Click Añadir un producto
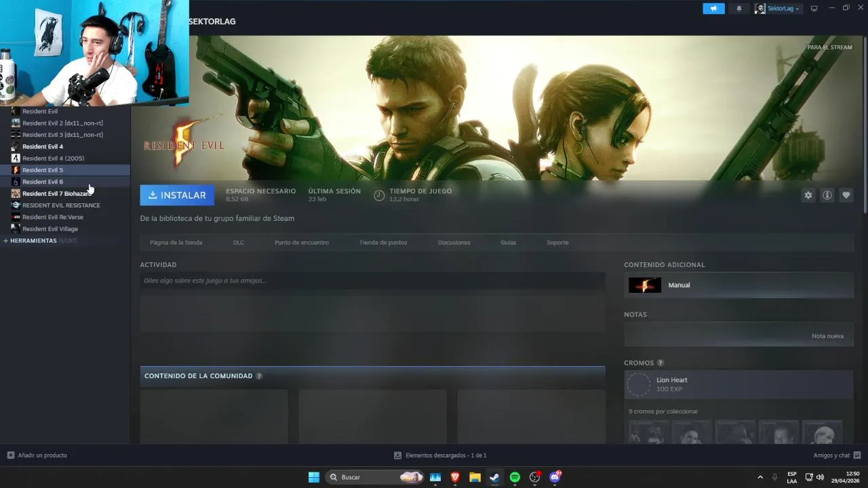 pyautogui.click(x=37, y=455)
